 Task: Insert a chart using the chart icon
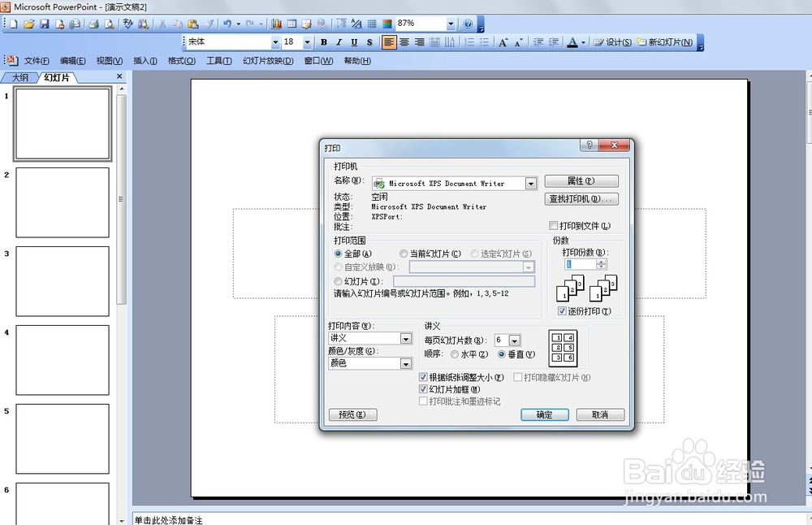pos(277,24)
